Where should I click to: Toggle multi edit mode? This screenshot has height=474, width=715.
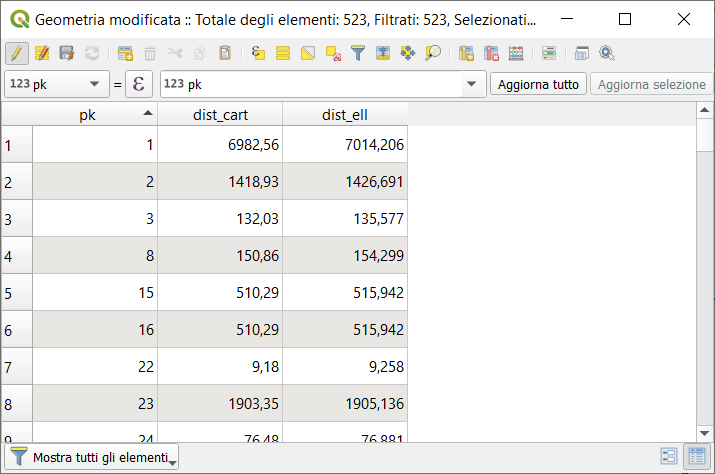[42, 53]
